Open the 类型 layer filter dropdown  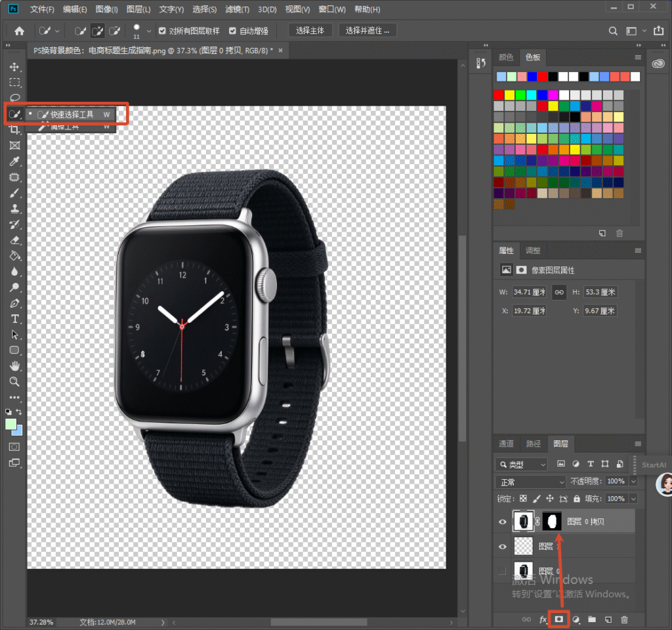(x=522, y=464)
